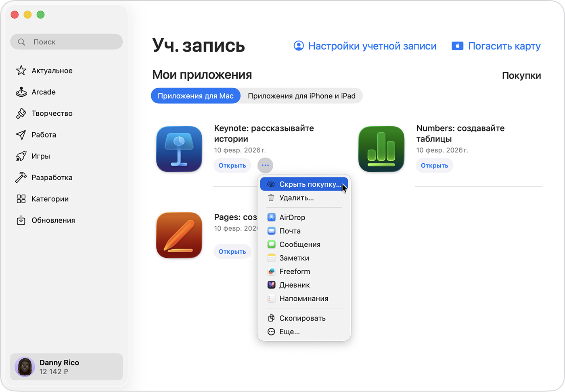
Task: Open the Numbers app with Открыть
Action: pyautogui.click(x=434, y=165)
